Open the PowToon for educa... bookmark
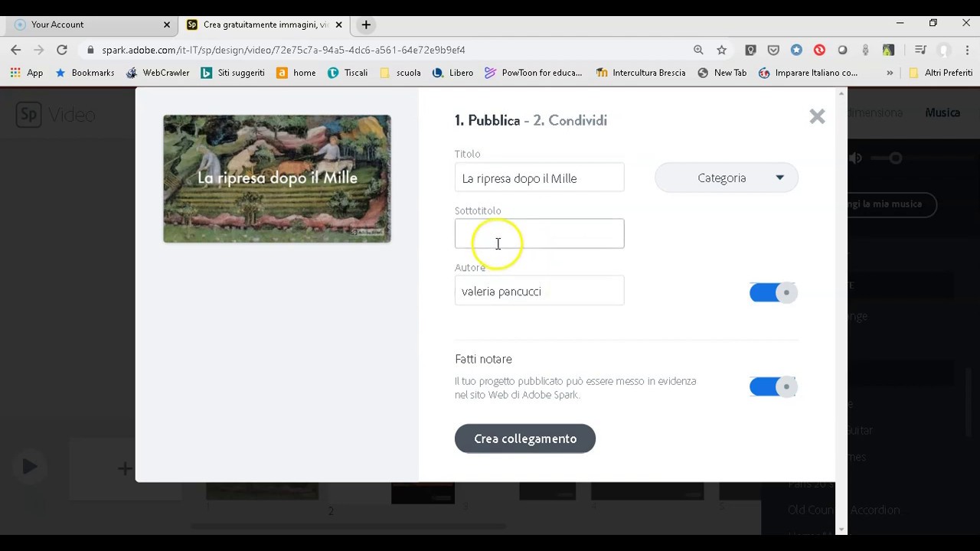Image resolution: width=980 pixels, height=551 pixels. click(x=534, y=73)
